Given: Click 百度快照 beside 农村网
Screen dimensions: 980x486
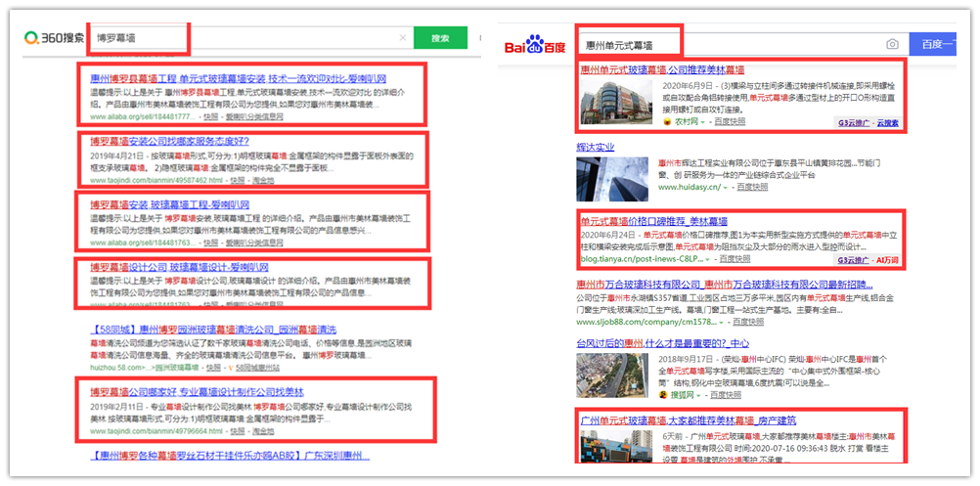Looking at the screenshot, I should pos(730,122).
